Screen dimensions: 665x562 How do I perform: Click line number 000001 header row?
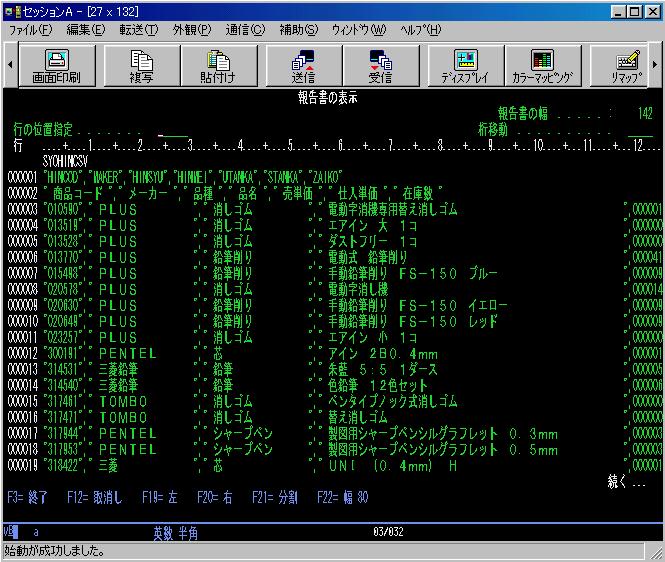pos(22,177)
